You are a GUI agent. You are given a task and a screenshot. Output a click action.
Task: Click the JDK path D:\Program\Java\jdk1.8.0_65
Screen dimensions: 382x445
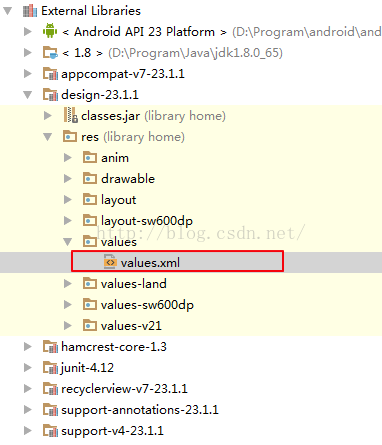click(195, 53)
